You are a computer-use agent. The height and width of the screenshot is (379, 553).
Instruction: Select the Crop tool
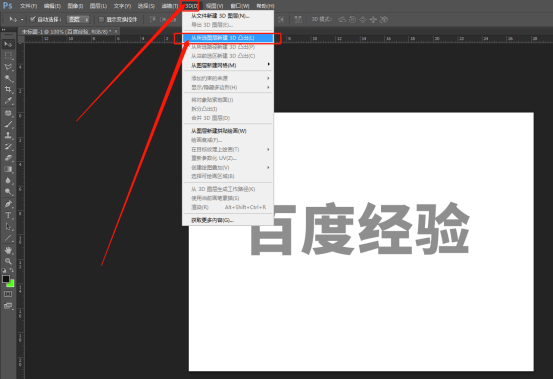coord(8,90)
